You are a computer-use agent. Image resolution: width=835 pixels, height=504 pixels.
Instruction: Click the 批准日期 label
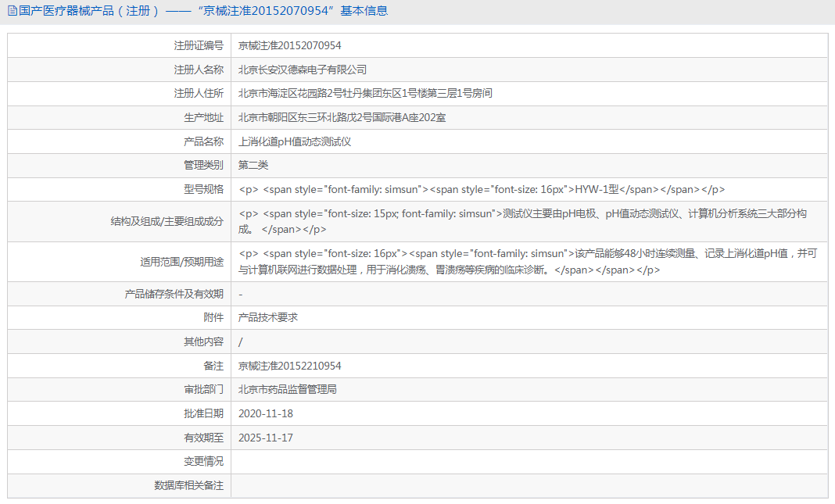(204, 413)
